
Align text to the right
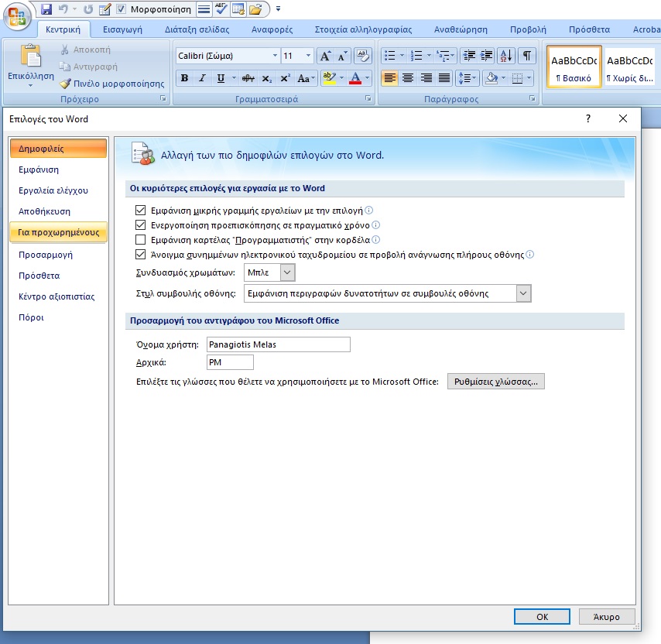point(426,78)
